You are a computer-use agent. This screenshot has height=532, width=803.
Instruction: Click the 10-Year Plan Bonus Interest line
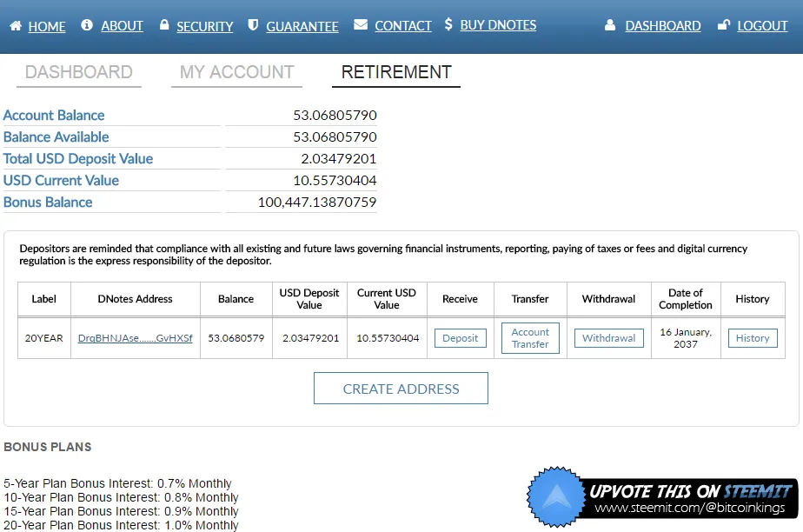point(122,497)
